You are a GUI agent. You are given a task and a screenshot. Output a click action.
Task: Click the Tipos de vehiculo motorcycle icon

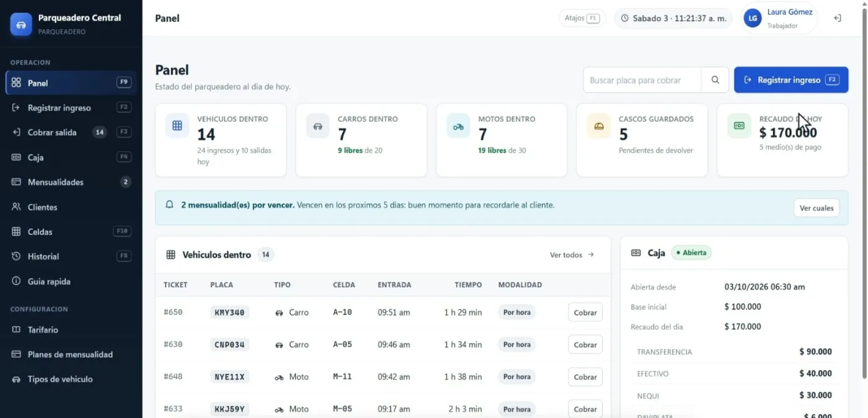(x=17, y=379)
